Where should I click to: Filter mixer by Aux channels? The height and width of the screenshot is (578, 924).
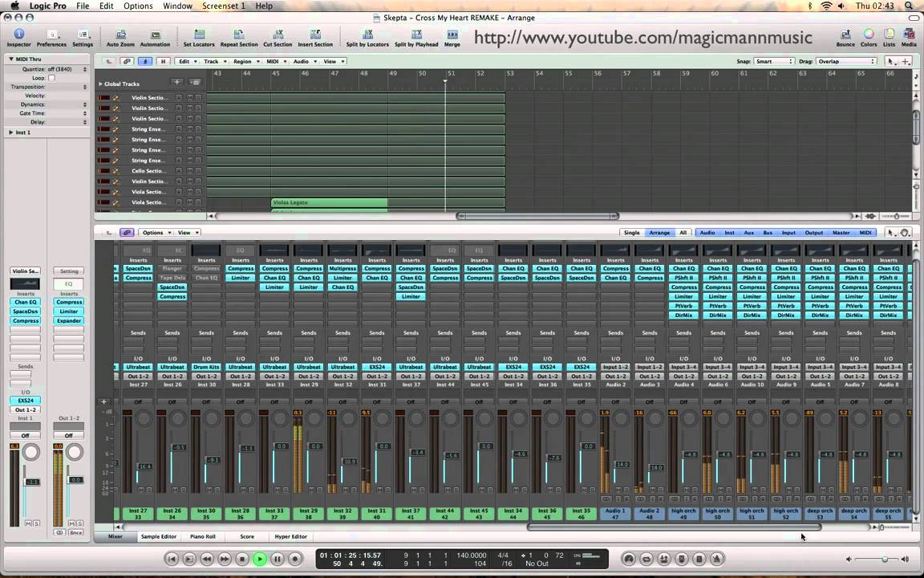coord(748,232)
